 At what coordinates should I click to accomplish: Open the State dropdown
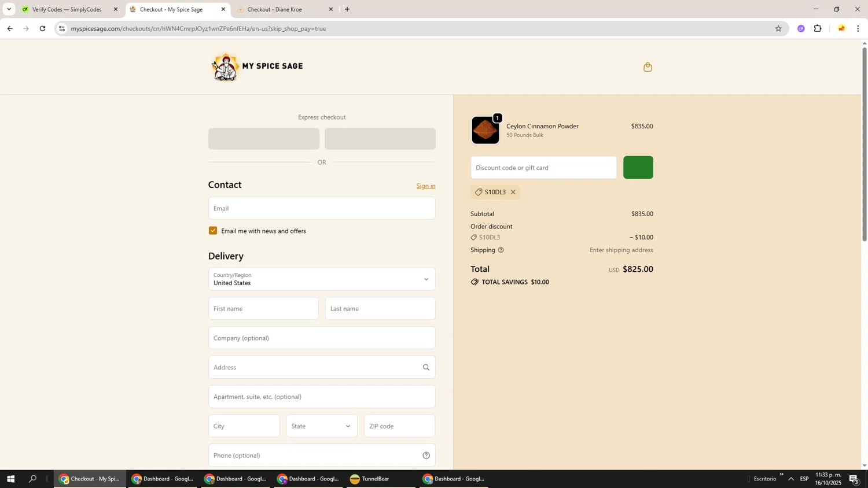[x=322, y=426]
